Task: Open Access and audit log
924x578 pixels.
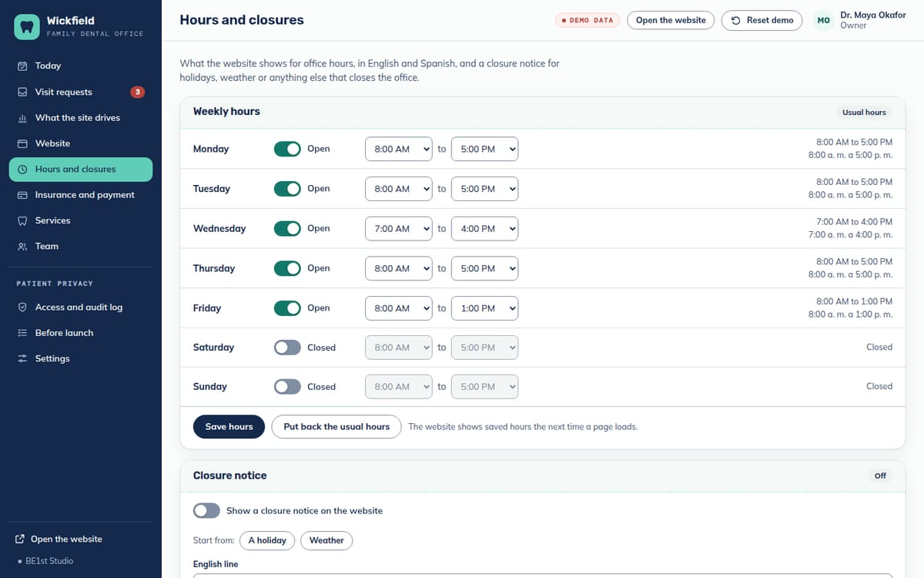Action: [x=81, y=307]
